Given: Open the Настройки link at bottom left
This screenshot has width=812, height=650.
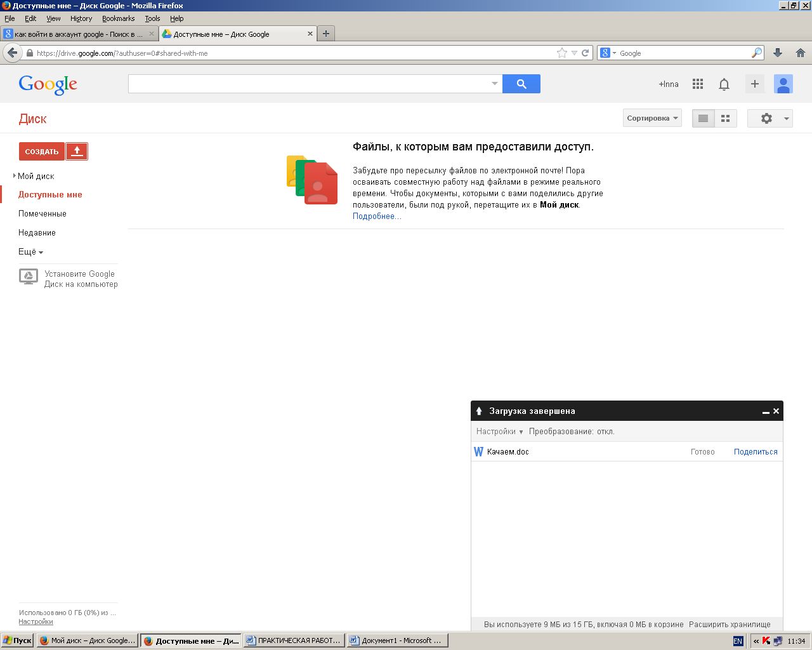Looking at the screenshot, I should click(36, 621).
